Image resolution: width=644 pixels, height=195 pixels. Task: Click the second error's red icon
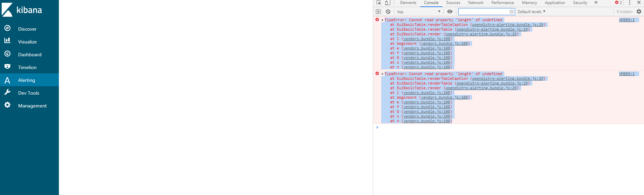[x=377, y=73]
